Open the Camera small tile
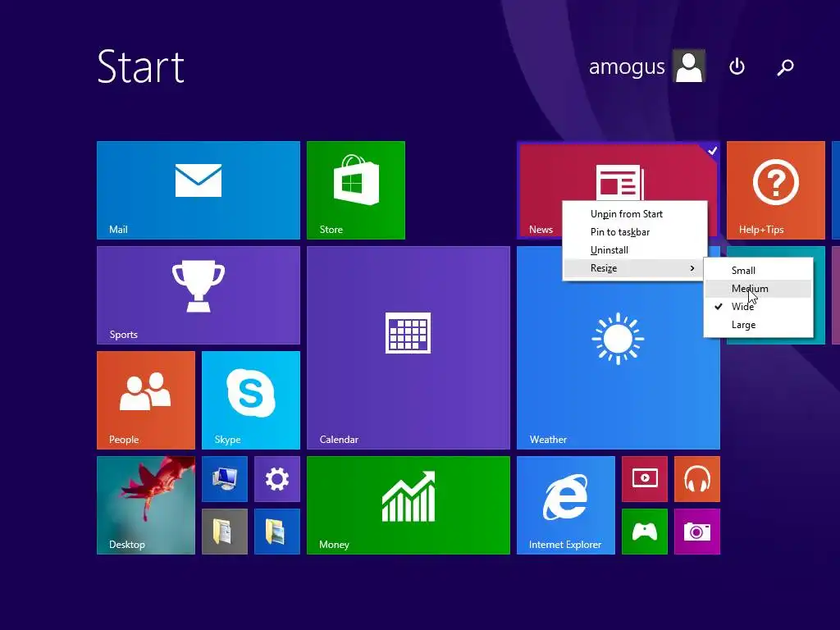Screen dimensions: 840x630 coord(697,532)
